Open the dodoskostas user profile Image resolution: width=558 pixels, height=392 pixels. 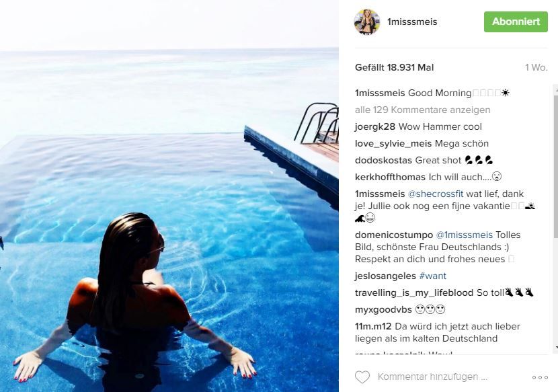click(383, 160)
